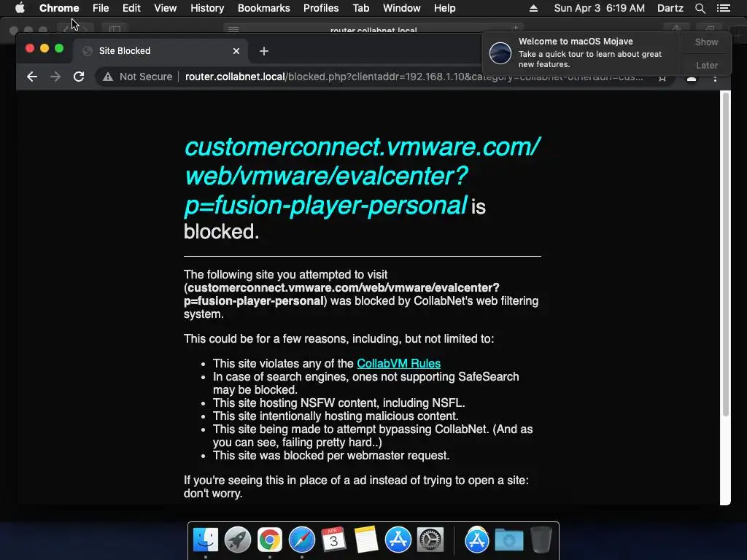Open the Profiles menu
Viewport: 747px width, 560px height.
[x=321, y=8]
